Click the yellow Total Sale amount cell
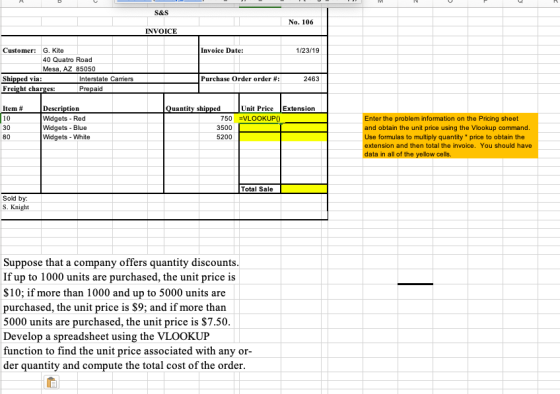 [304, 189]
